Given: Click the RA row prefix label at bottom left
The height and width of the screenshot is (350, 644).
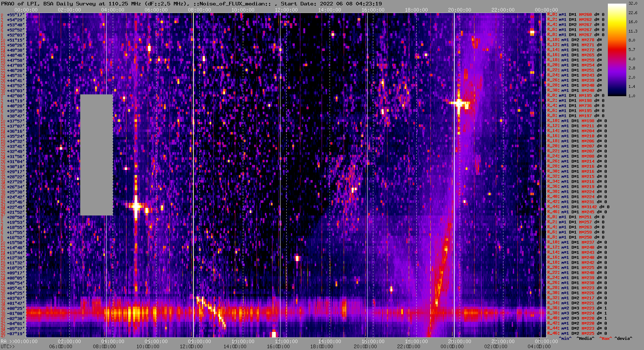Looking at the screenshot, I should (x=7, y=341).
